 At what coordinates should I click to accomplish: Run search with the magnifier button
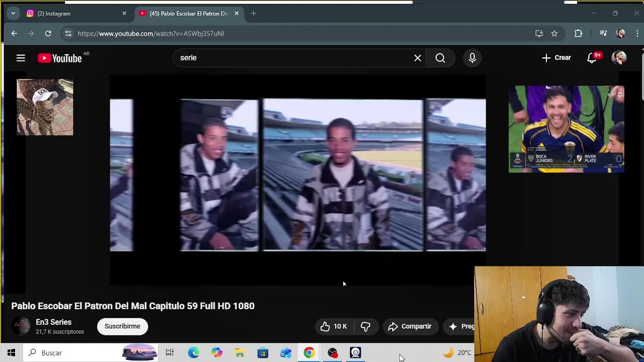440,58
